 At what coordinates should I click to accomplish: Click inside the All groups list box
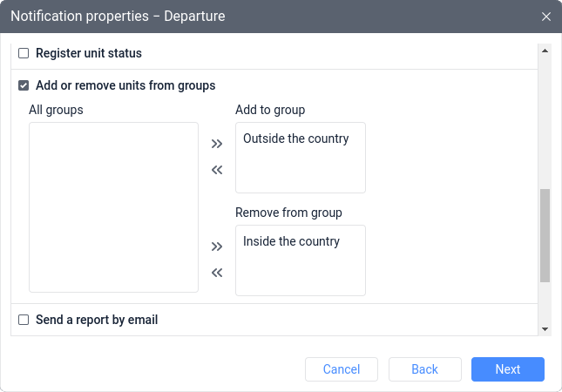(x=113, y=207)
